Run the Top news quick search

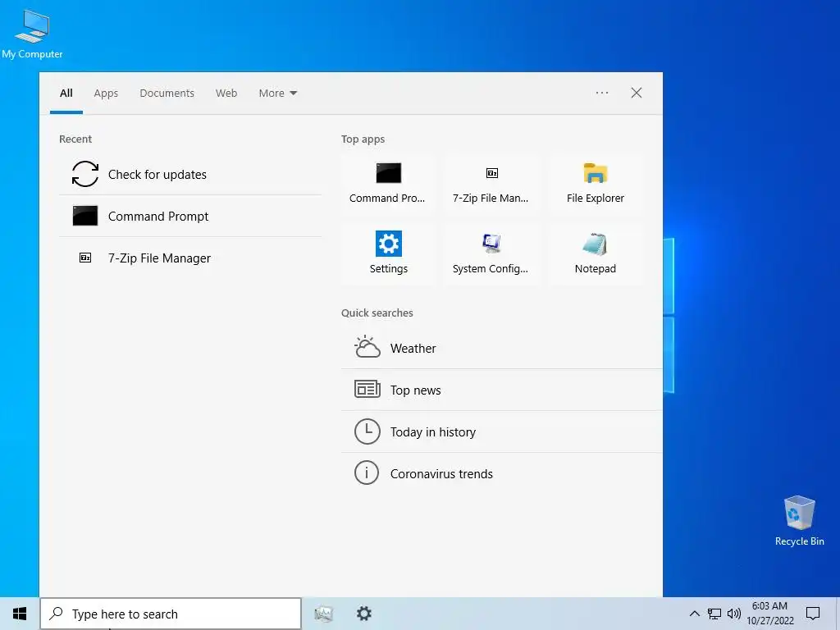pyautogui.click(x=501, y=390)
